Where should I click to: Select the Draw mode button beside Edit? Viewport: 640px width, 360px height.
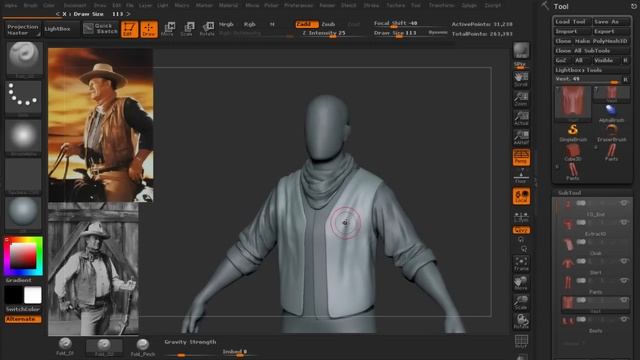coord(149,29)
